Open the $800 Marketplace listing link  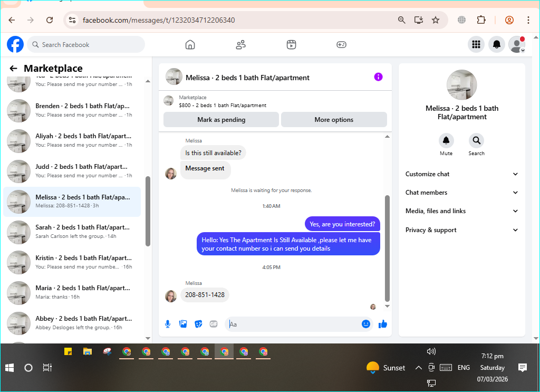pyautogui.click(x=223, y=106)
